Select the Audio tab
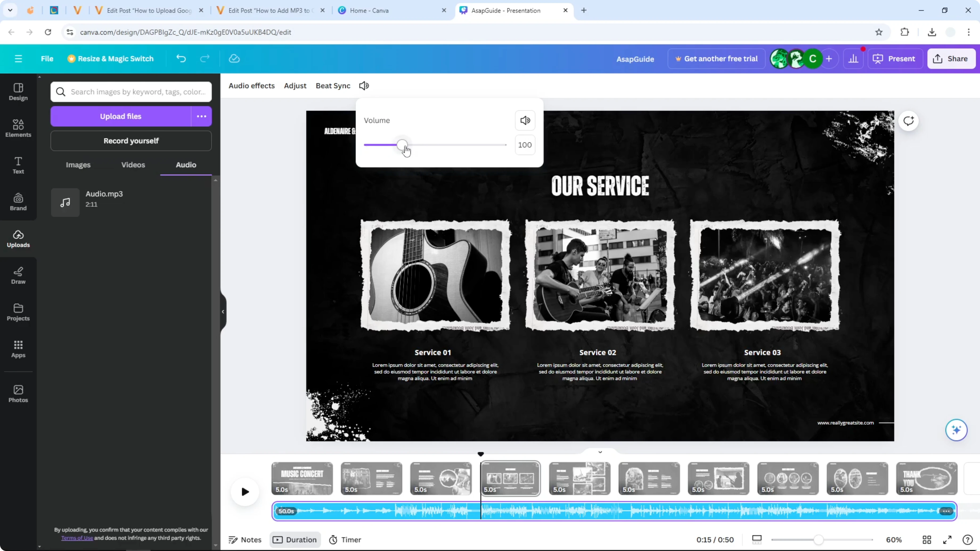This screenshot has width=980, height=551. (x=186, y=165)
